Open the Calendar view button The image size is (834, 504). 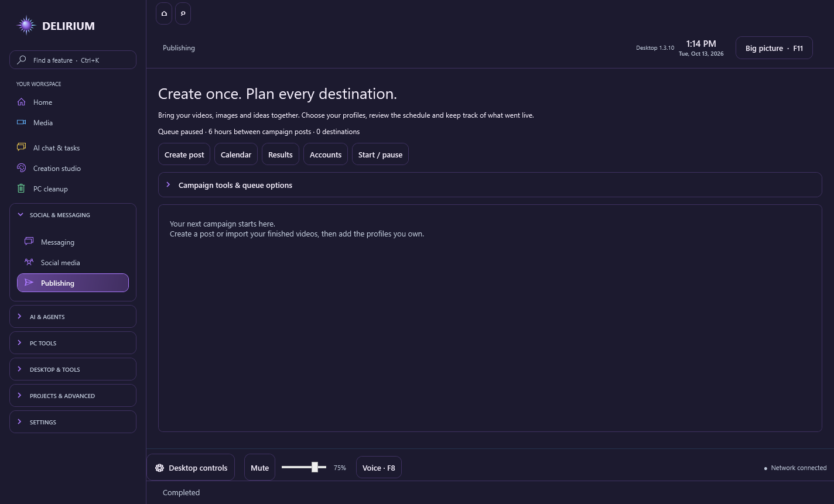(x=236, y=155)
